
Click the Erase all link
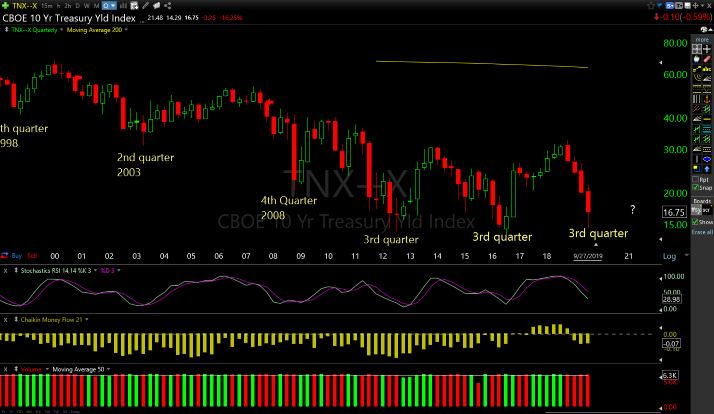[x=702, y=232]
